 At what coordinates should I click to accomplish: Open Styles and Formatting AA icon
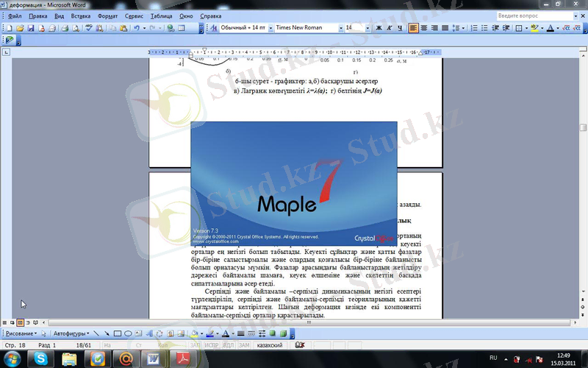click(214, 28)
